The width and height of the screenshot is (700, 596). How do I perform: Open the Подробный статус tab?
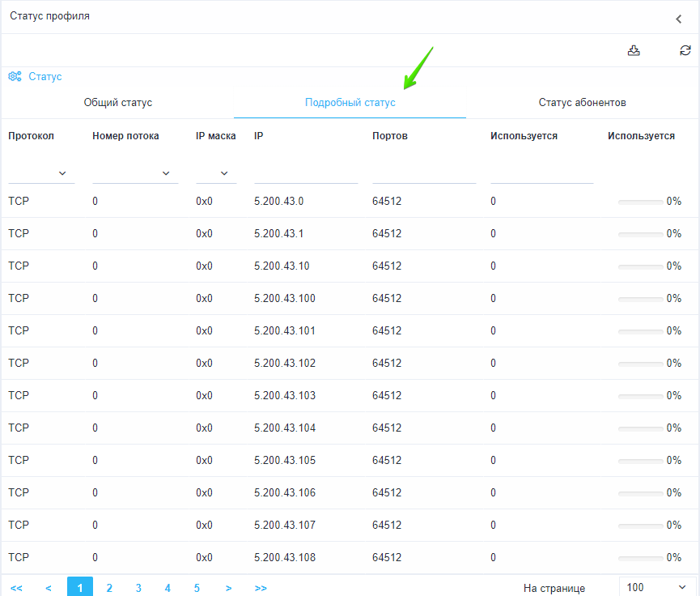click(x=350, y=103)
